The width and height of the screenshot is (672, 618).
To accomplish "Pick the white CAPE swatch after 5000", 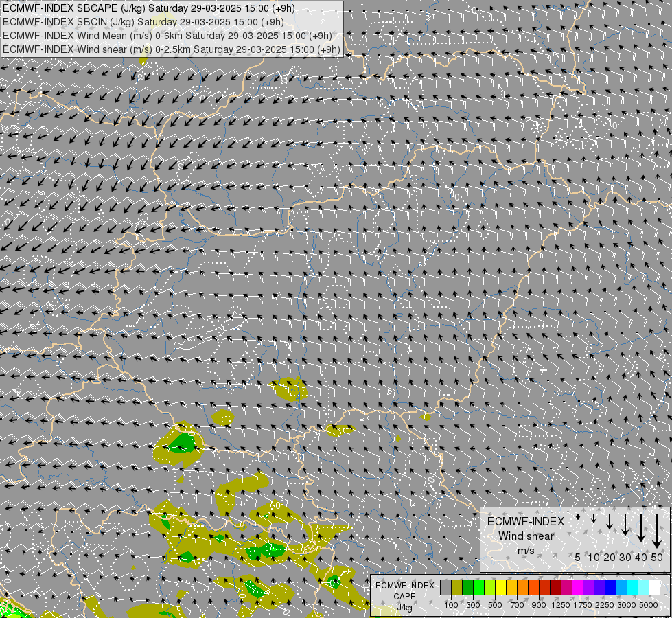I will point(655,588).
